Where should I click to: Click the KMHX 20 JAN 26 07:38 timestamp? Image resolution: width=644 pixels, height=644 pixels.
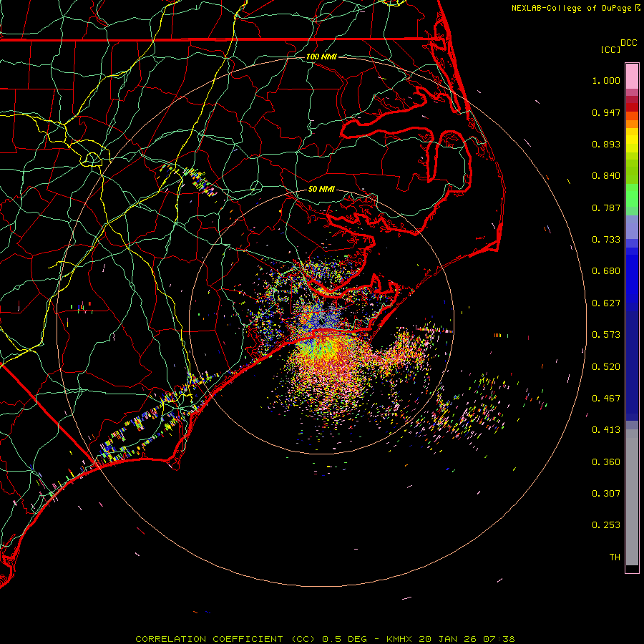pyautogui.click(x=451, y=639)
